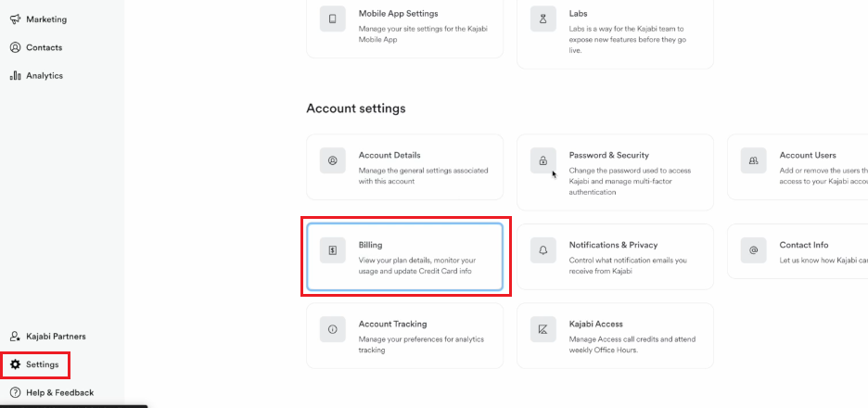Open Marketing in the sidebar

(46, 19)
